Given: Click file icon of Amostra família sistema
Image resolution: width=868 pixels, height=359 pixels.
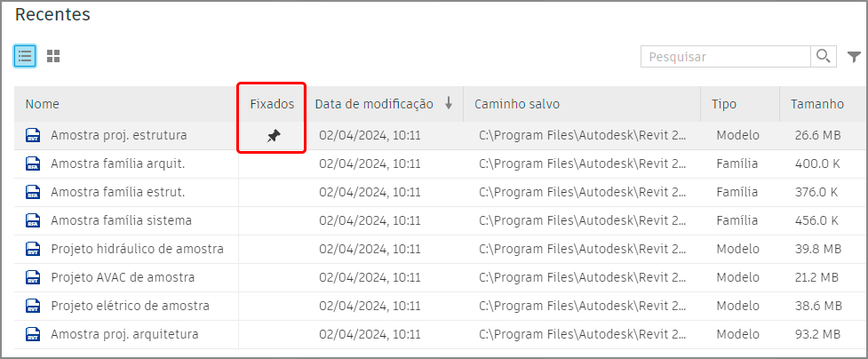Looking at the screenshot, I should [x=33, y=221].
